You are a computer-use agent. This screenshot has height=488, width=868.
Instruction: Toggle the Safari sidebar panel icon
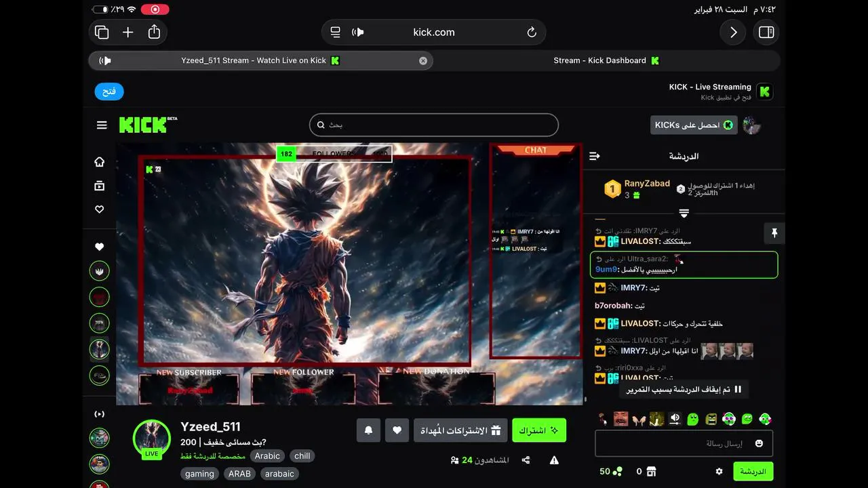click(766, 32)
